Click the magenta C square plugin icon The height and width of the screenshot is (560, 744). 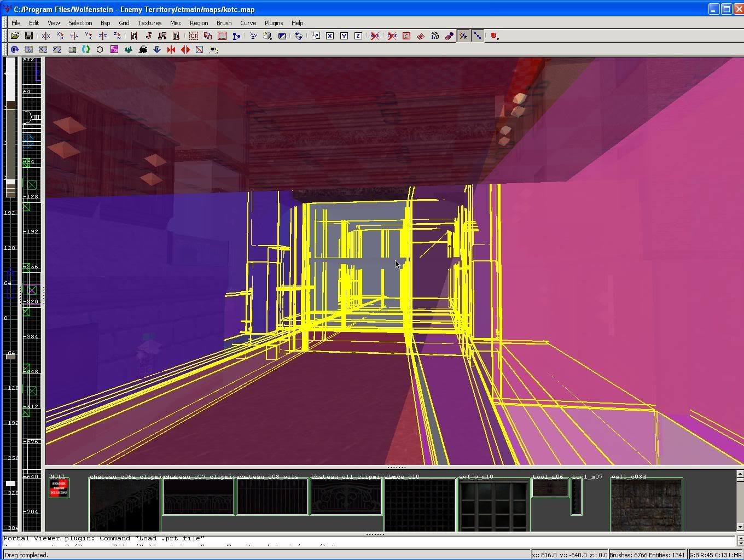(x=114, y=49)
